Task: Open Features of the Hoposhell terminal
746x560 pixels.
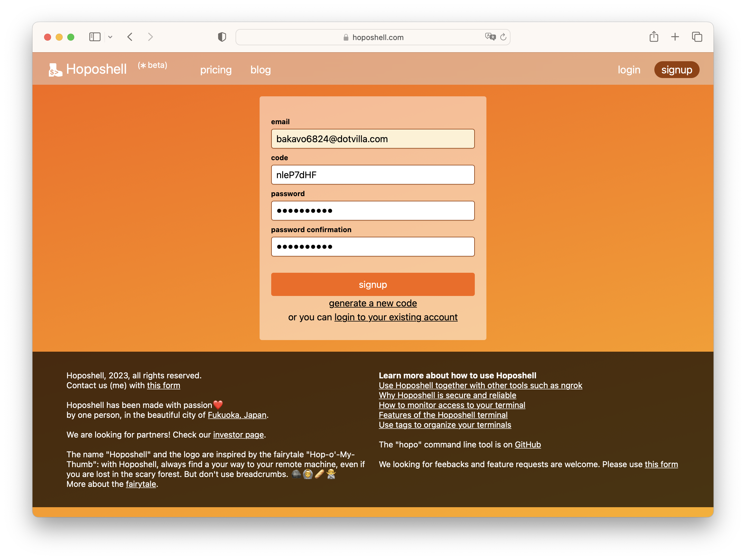Action: click(x=443, y=415)
